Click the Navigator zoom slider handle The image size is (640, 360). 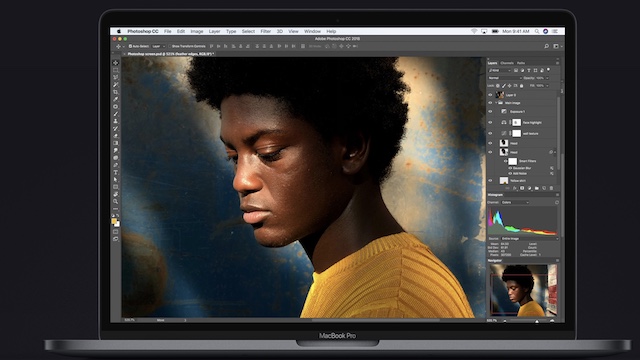pos(537,321)
